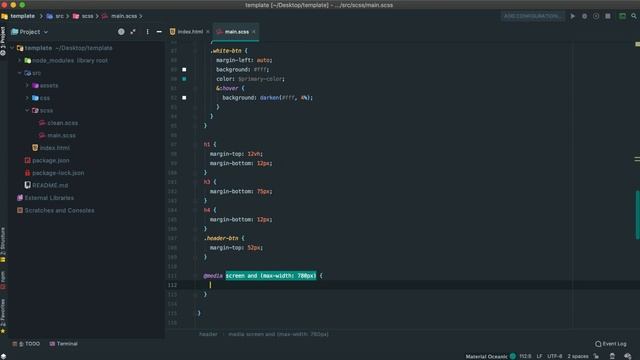
Task: Open Project panel options (vertical dots icon)
Action: pyautogui.click(x=147, y=31)
